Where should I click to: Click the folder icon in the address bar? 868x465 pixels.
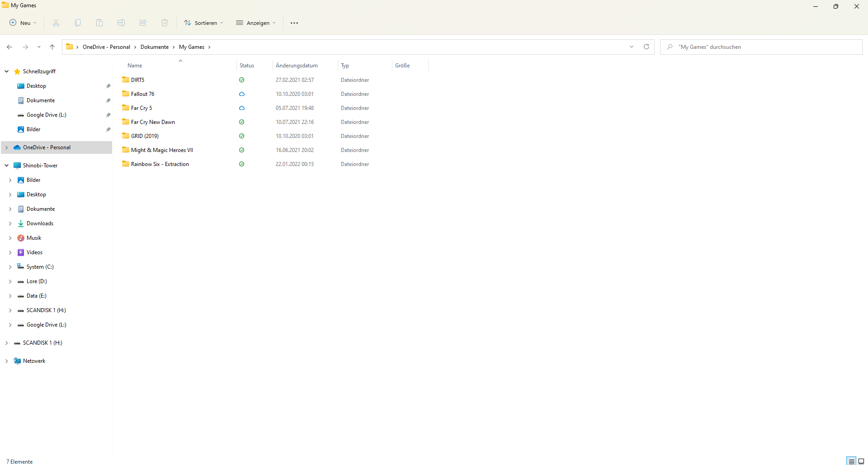(x=70, y=47)
